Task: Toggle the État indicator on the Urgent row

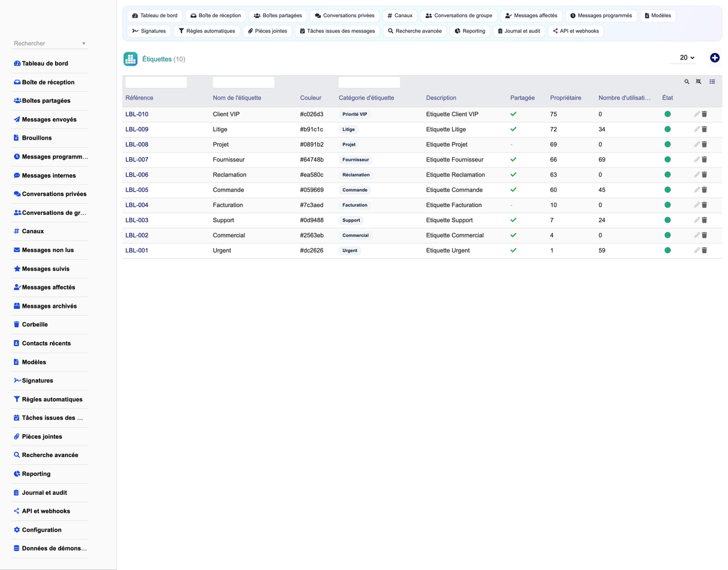Action: point(667,251)
